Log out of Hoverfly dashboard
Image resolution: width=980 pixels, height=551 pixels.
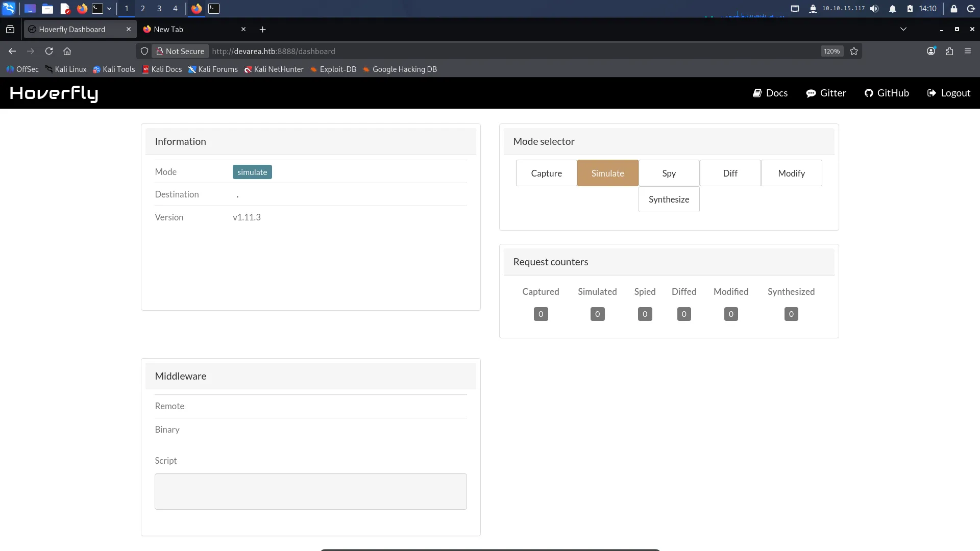(x=948, y=93)
